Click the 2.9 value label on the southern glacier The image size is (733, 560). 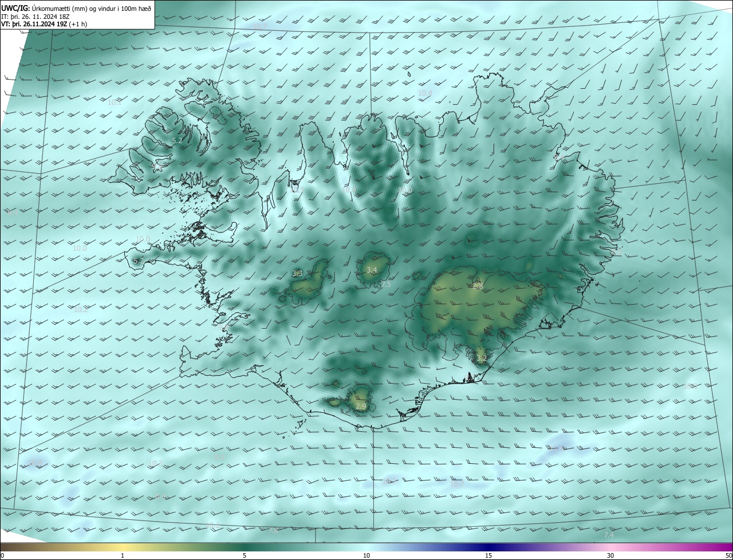361,407
